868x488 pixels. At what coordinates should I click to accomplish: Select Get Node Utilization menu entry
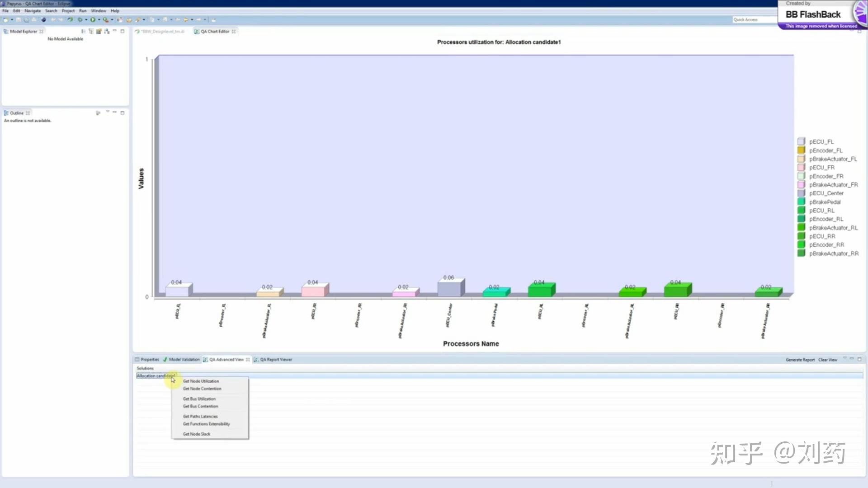[x=201, y=381]
